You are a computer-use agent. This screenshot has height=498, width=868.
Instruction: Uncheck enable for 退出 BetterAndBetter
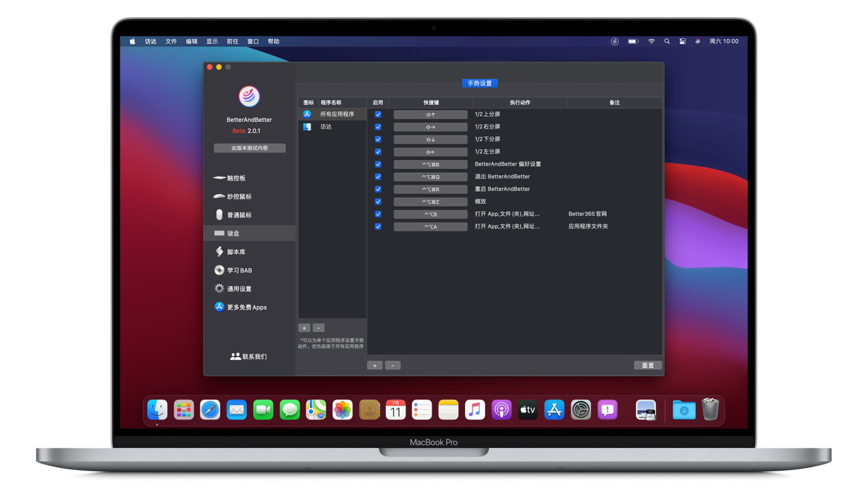[378, 176]
